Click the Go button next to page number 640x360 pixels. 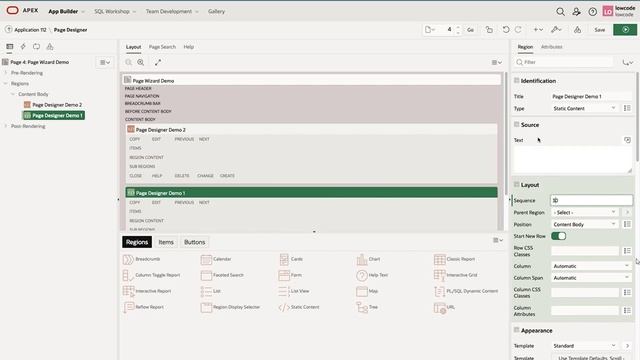tap(470, 30)
